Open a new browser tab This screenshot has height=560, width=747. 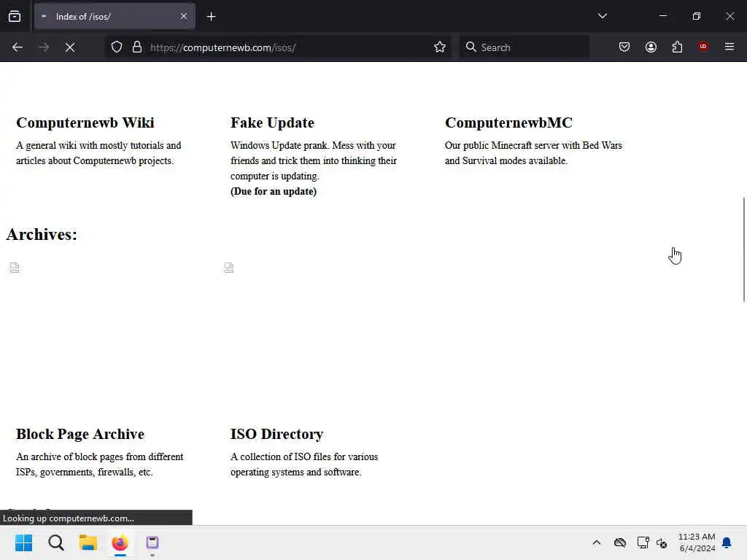point(211,17)
